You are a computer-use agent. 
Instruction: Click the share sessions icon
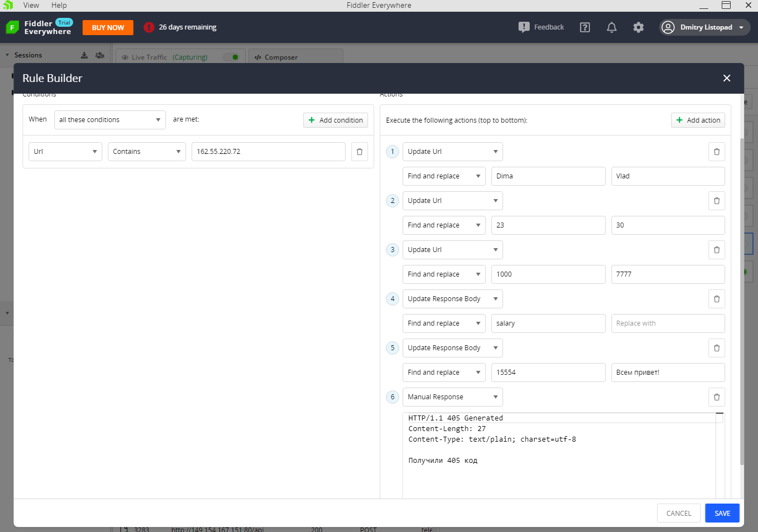click(99, 55)
